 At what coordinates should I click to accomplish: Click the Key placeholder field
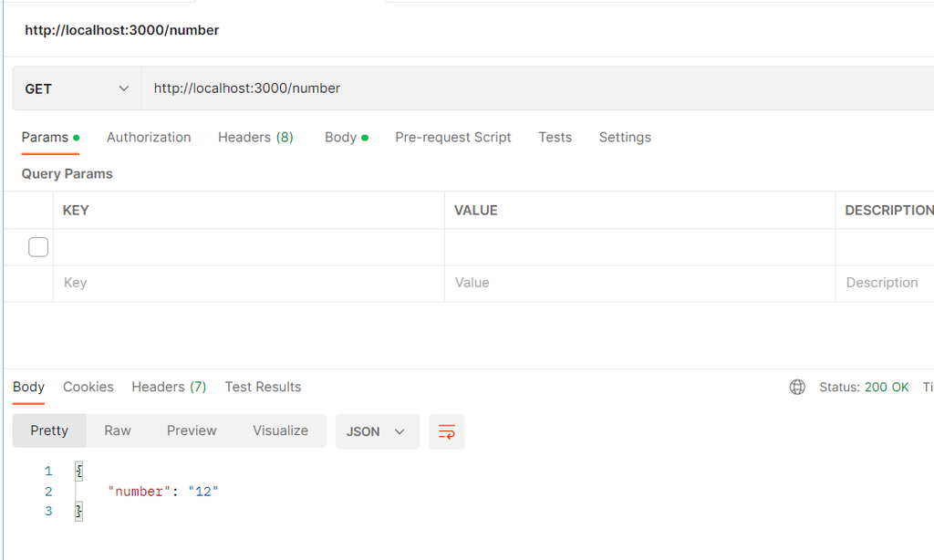point(248,283)
